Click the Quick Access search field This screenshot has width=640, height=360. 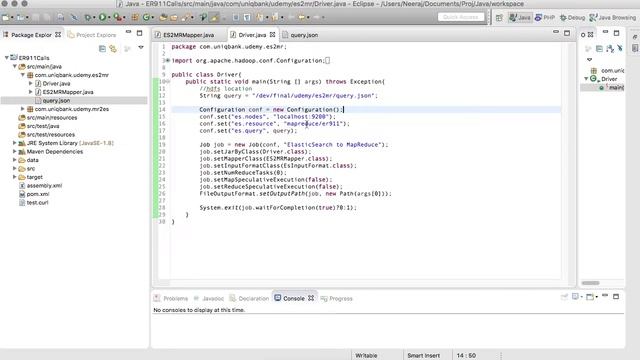tap(461, 17)
